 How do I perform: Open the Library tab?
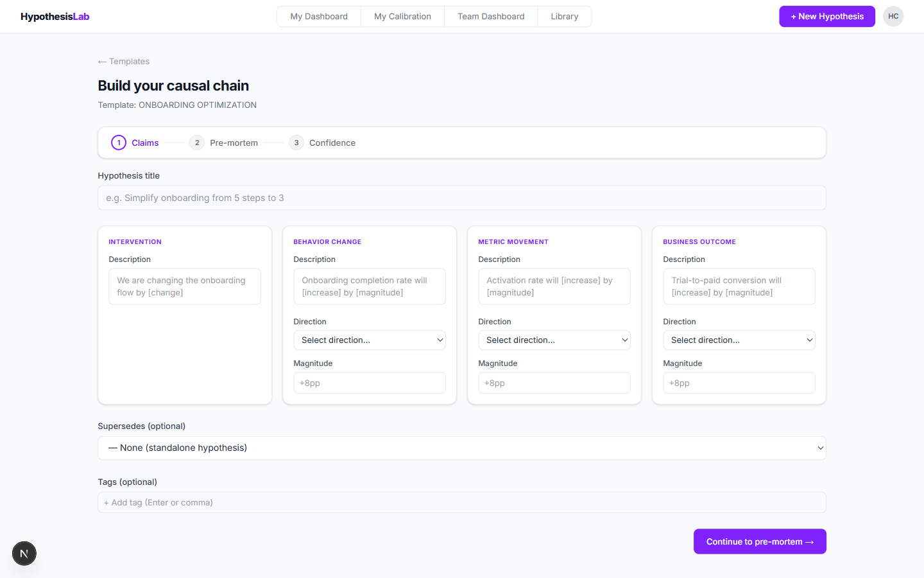point(565,17)
